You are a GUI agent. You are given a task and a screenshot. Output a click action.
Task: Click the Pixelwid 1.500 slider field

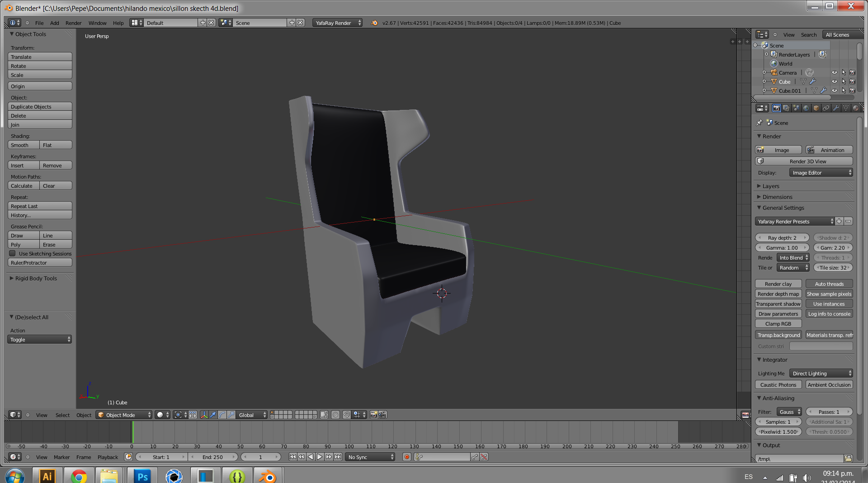778,432
